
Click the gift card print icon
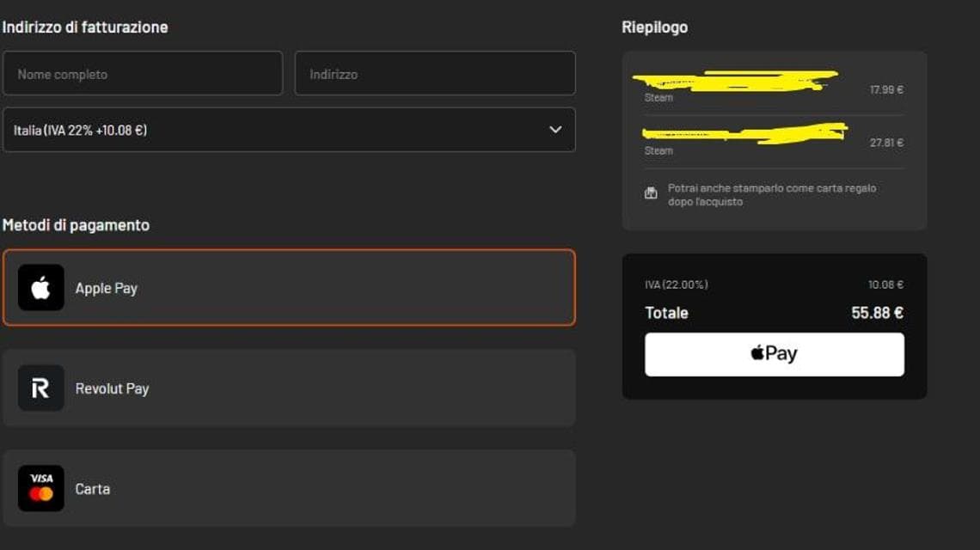651,193
